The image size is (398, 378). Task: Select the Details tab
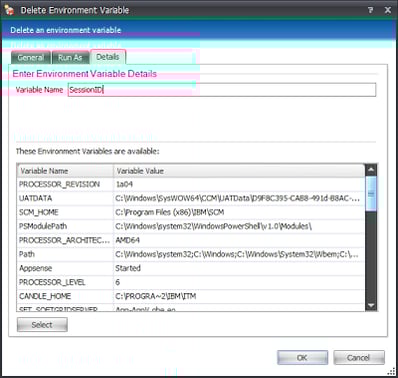click(x=108, y=57)
